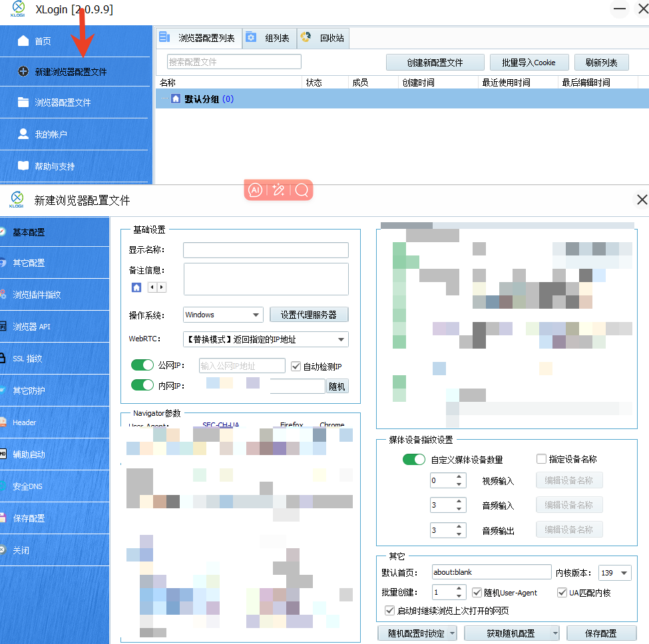The image size is (649, 644).
Task: Click the 设置代理服务器 button
Action: click(x=309, y=314)
